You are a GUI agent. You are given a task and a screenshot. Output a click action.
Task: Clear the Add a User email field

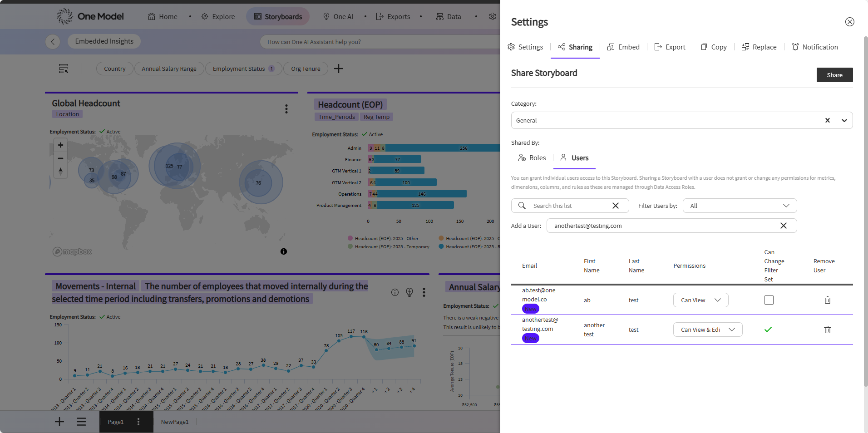point(783,226)
